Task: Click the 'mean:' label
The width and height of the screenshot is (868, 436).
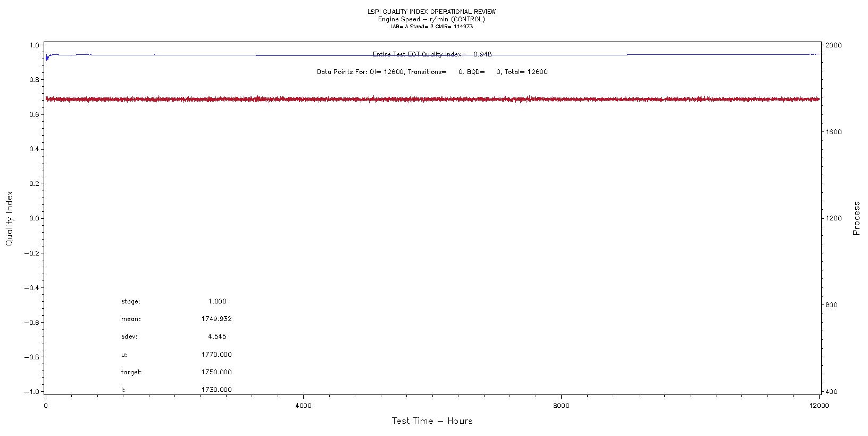Action: 131,319
